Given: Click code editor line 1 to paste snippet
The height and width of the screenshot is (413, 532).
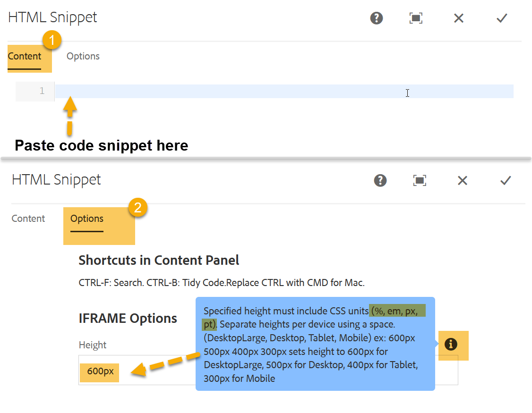Looking at the screenshot, I should pos(284,91).
